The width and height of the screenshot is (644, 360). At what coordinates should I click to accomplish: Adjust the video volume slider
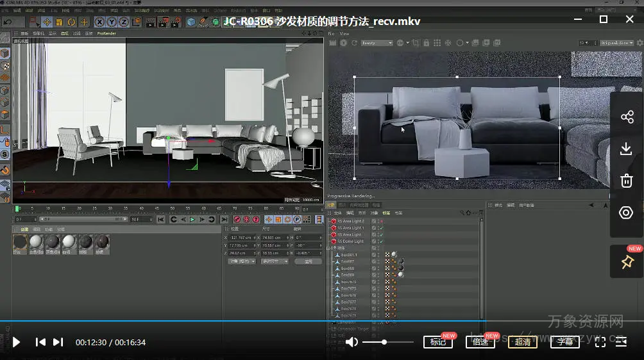click(x=384, y=342)
